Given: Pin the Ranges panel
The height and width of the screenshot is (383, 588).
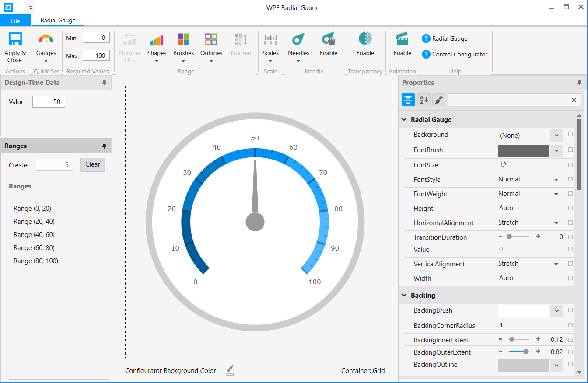Looking at the screenshot, I should coord(104,146).
